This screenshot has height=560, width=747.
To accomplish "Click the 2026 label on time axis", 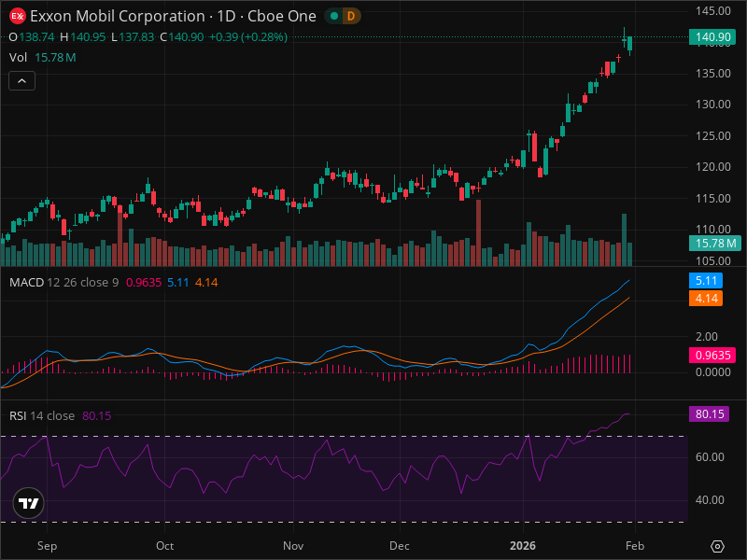I will 523,546.
